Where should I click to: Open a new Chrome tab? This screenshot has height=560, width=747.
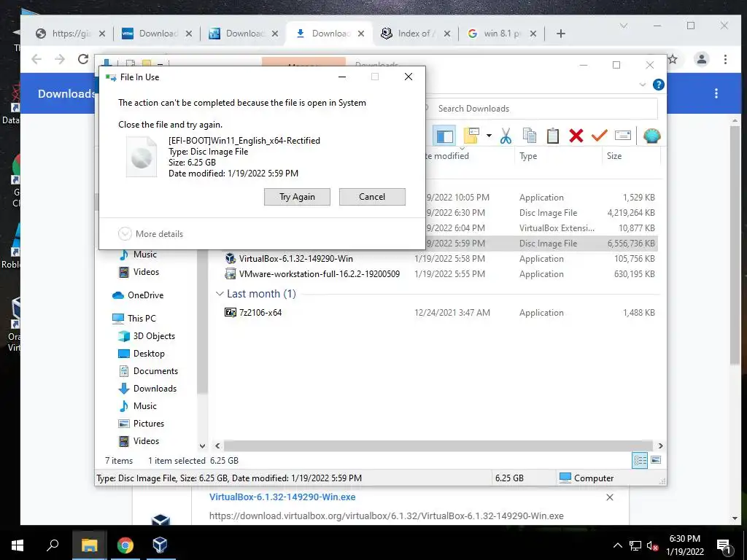pyautogui.click(x=561, y=34)
